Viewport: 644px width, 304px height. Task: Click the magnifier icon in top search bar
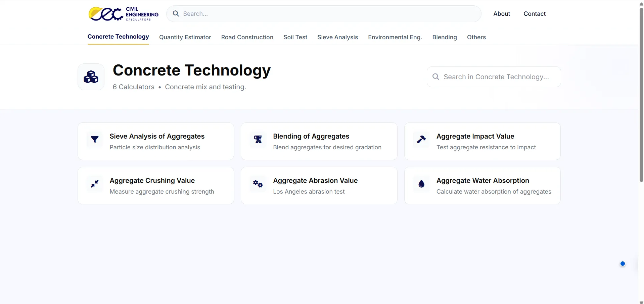click(x=176, y=14)
